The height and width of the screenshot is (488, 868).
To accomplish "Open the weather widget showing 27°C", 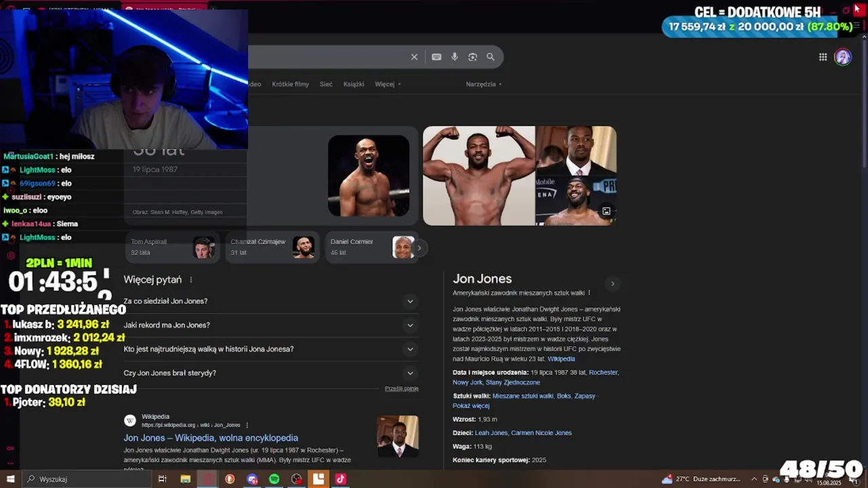I will [701, 479].
